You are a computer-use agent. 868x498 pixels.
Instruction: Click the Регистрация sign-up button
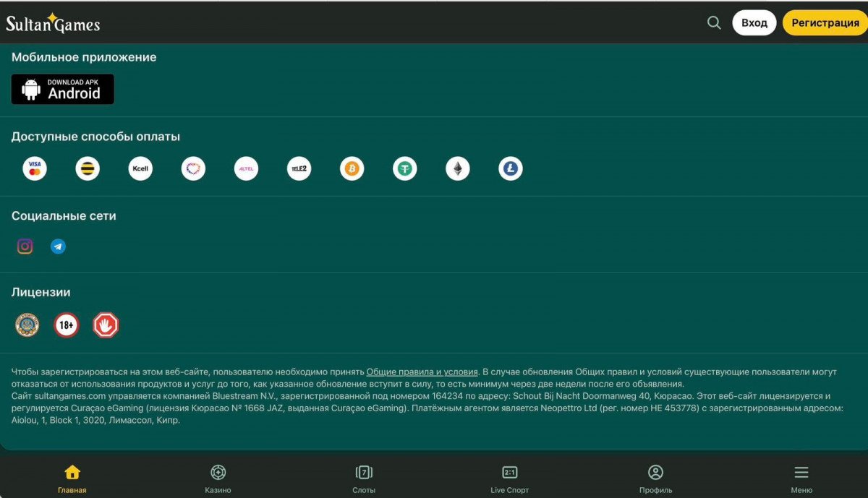coord(825,23)
